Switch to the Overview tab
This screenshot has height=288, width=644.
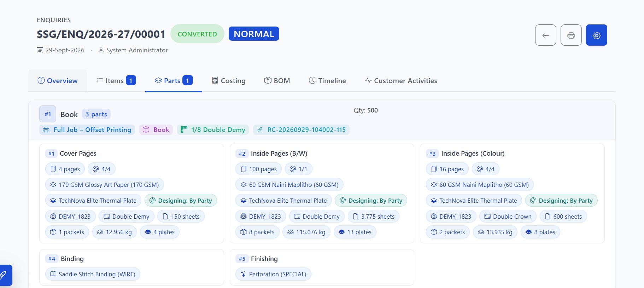[58, 81]
